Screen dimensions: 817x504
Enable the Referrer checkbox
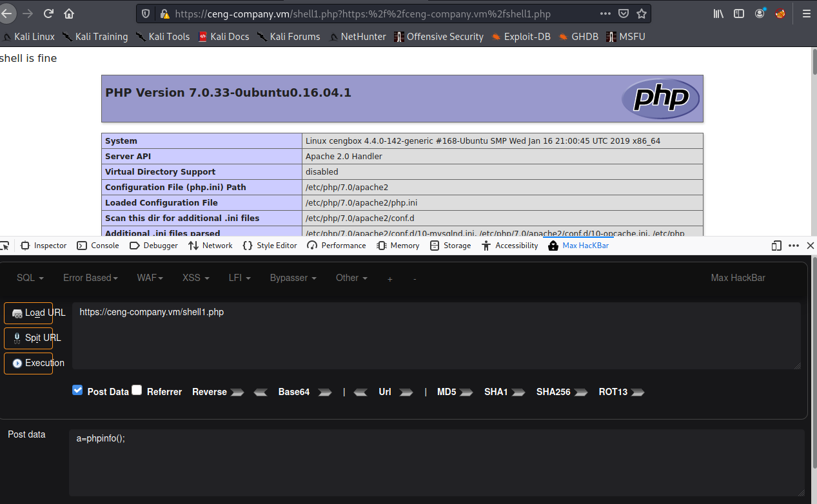137,390
